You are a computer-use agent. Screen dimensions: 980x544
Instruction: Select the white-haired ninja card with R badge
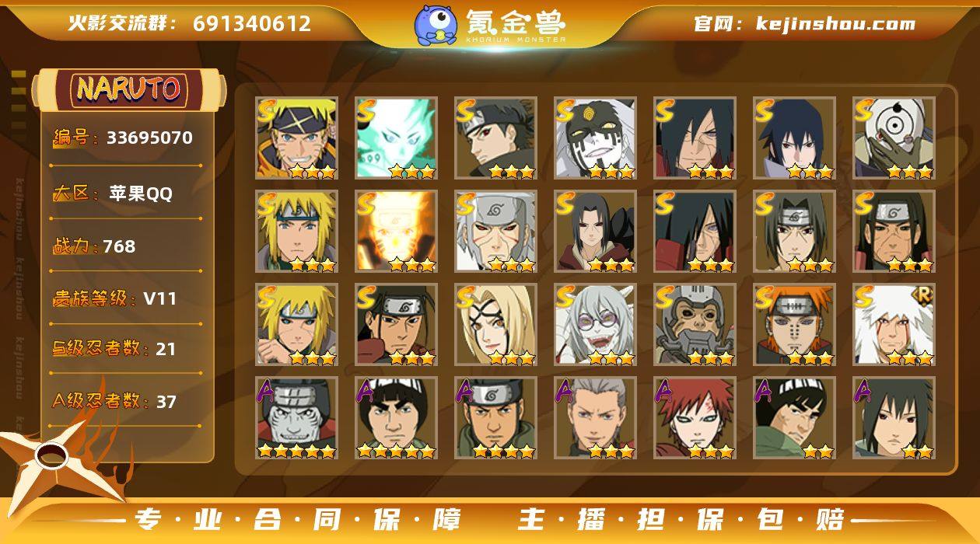(894, 325)
